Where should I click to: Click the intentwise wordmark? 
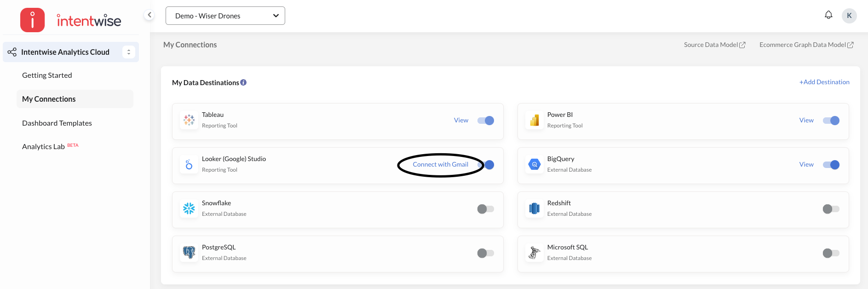coord(89,21)
